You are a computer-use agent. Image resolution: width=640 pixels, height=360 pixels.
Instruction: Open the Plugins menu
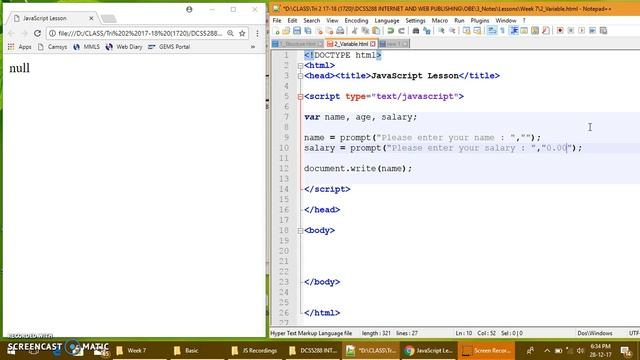coord(480,20)
